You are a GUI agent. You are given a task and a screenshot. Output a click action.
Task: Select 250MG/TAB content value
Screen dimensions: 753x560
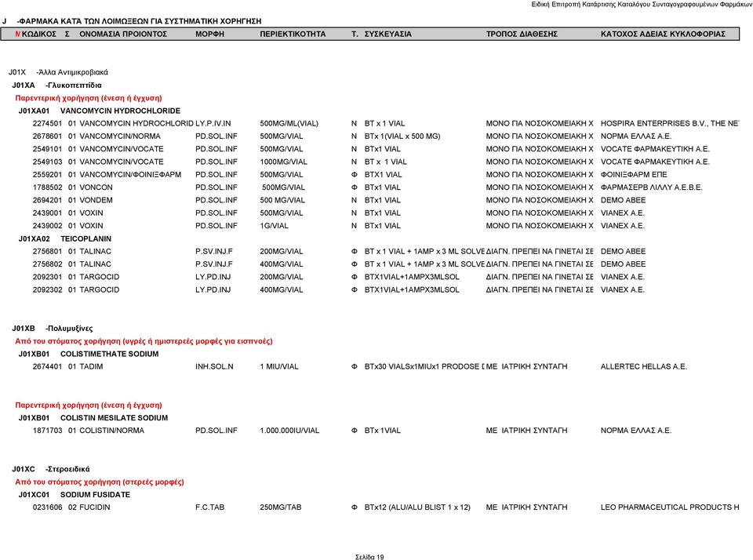tap(281, 507)
